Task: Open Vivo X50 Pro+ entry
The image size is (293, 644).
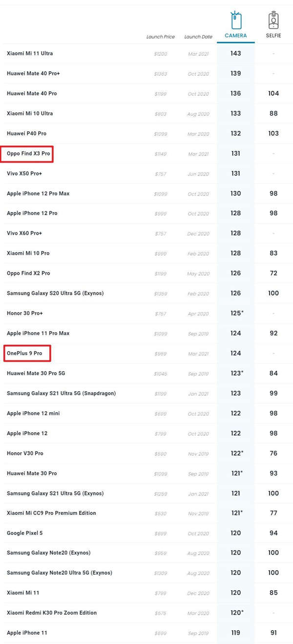Action: click(x=24, y=174)
